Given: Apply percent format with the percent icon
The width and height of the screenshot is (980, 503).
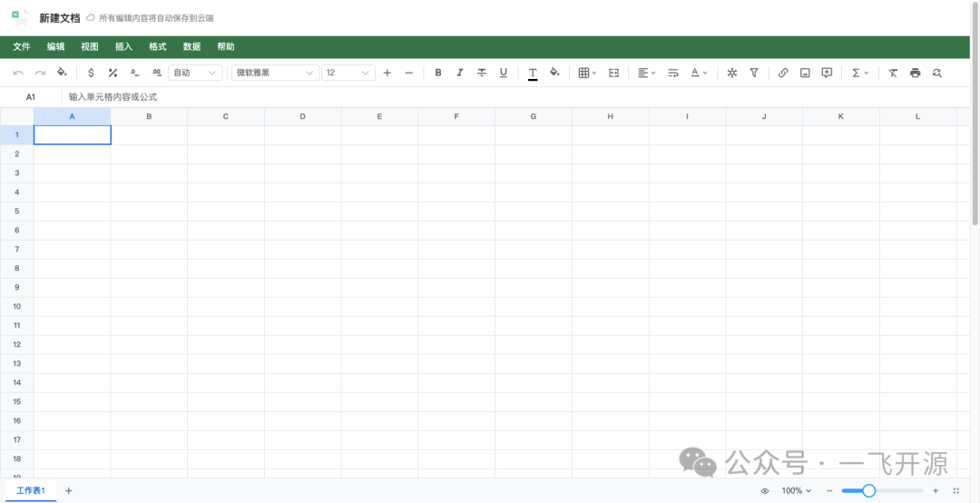Looking at the screenshot, I should tap(113, 73).
